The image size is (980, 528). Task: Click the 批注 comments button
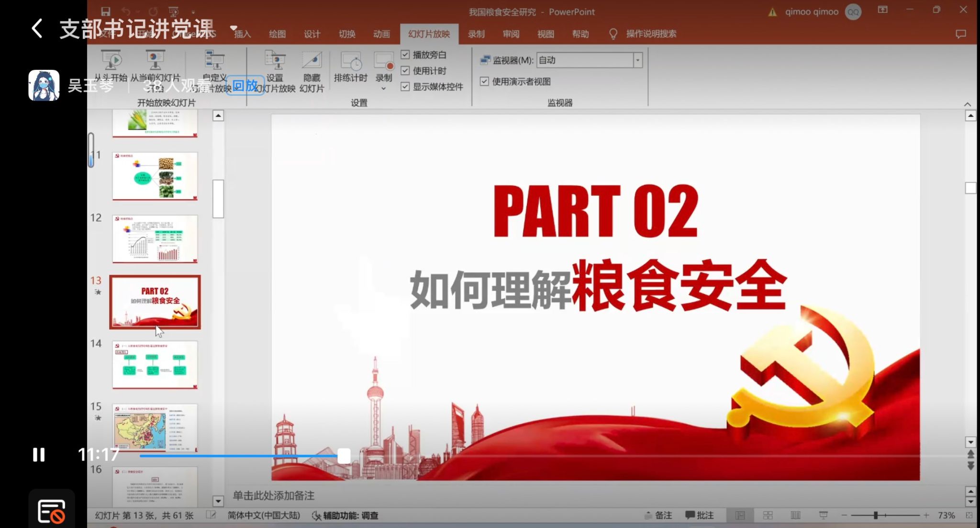(700, 515)
